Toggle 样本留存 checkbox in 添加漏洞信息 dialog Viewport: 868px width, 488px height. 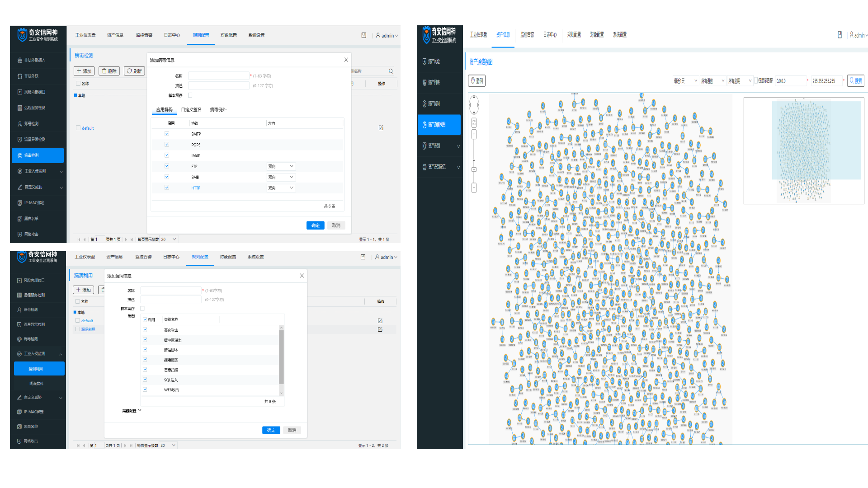(x=142, y=309)
